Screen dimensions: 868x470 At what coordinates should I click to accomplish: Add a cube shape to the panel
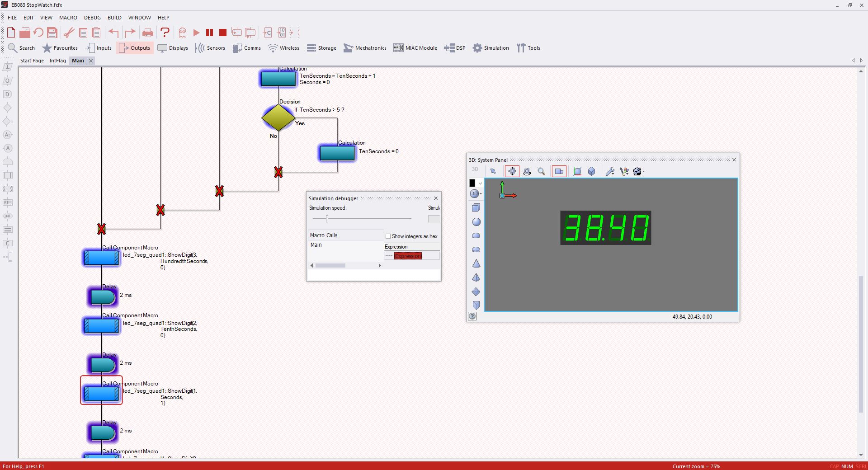476,208
